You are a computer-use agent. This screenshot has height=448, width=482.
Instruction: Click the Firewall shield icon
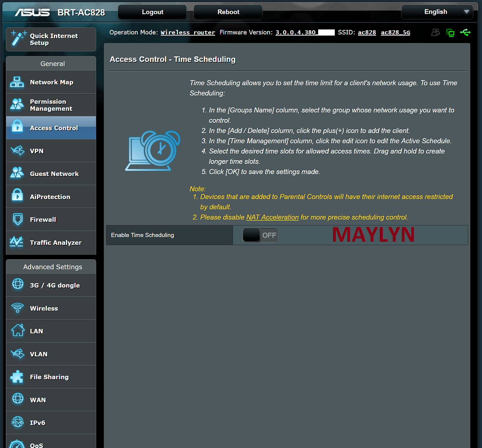[17, 219]
